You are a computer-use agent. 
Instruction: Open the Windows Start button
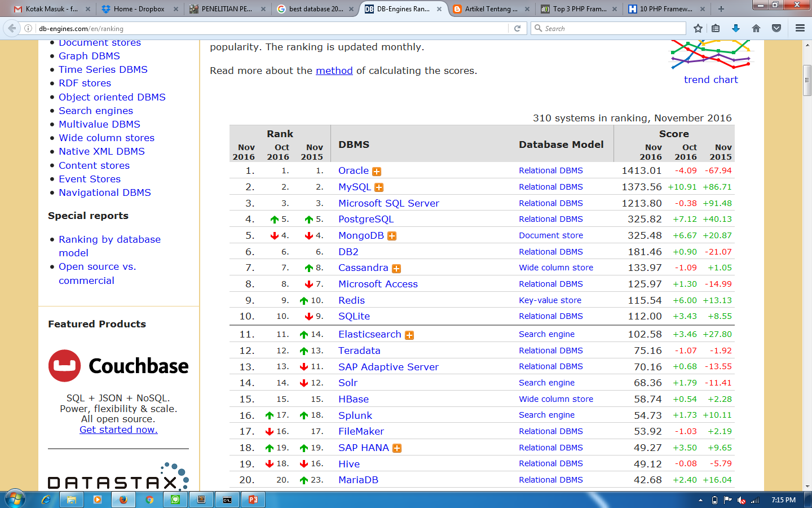click(x=15, y=500)
